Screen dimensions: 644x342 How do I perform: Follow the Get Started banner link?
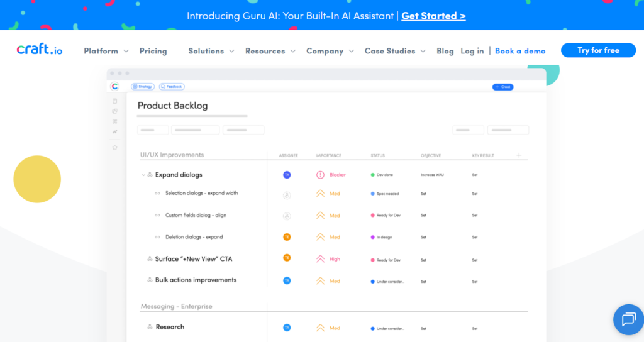coord(433,16)
